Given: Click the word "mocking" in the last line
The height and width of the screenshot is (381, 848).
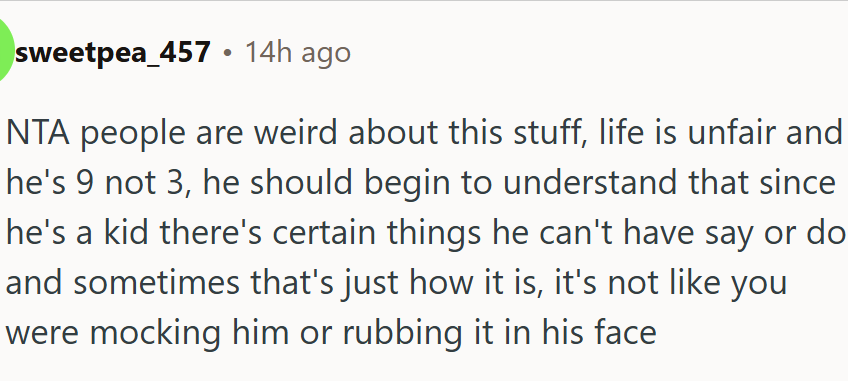Looking at the screenshot, I should 155,333.
